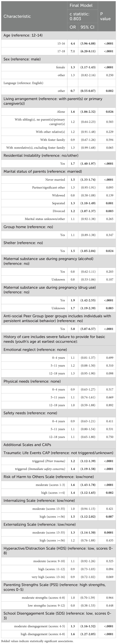
Task: Click the odds ratio 7.1 cell
Action: tap(73, 51)
